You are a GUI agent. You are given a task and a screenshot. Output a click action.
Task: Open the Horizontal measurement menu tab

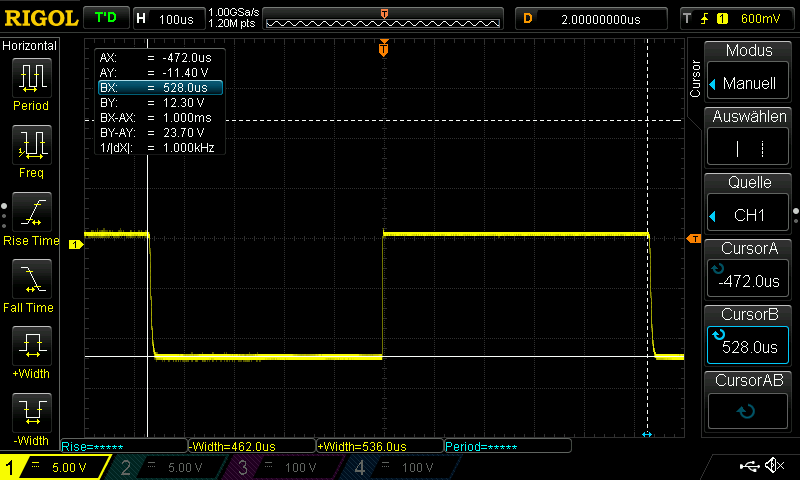[x=30, y=46]
